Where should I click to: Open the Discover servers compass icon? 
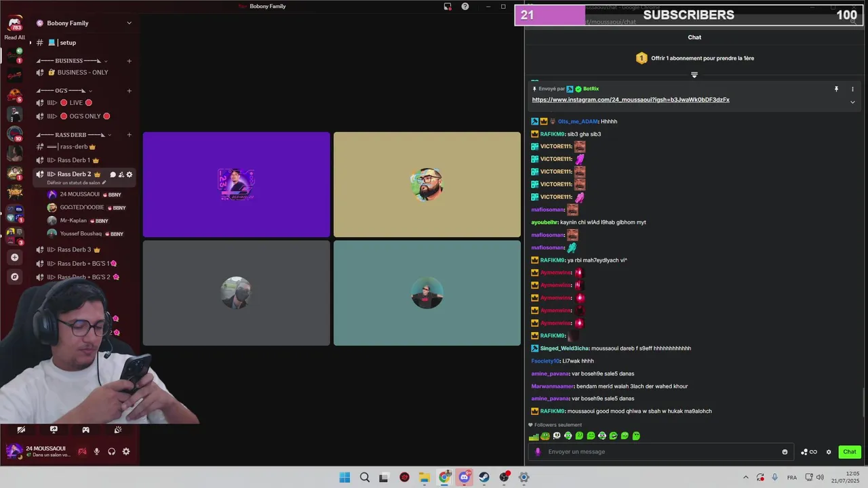coord(14,277)
